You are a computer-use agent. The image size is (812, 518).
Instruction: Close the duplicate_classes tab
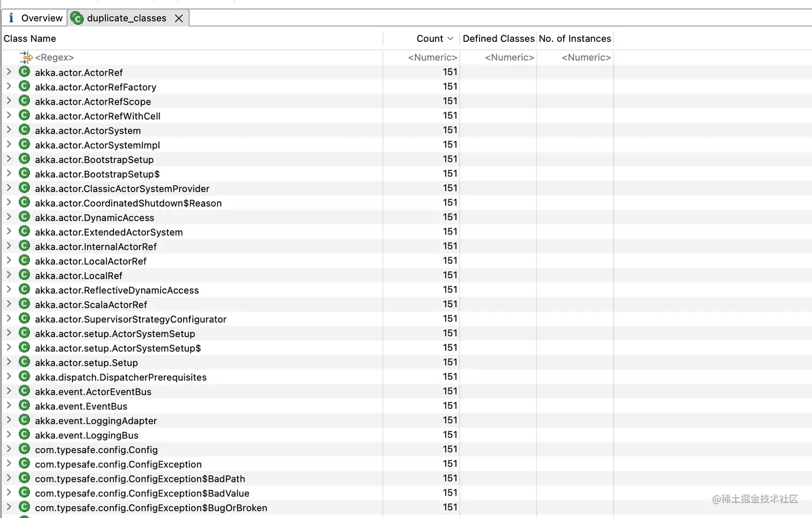pyautogui.click(x=179, y=18)
